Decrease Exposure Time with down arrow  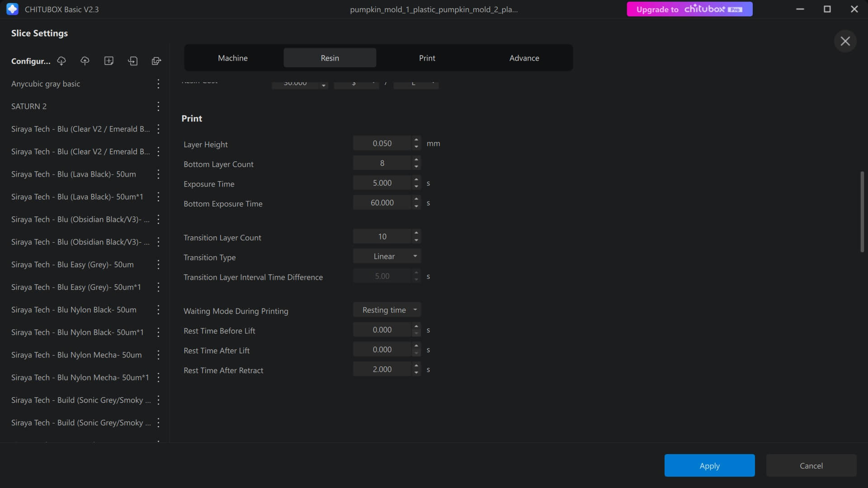click(x=416, y=187)
